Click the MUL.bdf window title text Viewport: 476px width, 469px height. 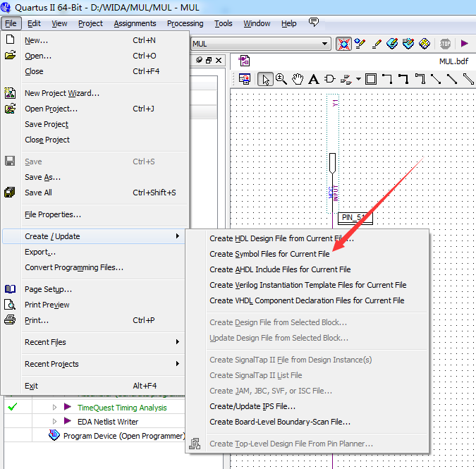coord(453,61)
